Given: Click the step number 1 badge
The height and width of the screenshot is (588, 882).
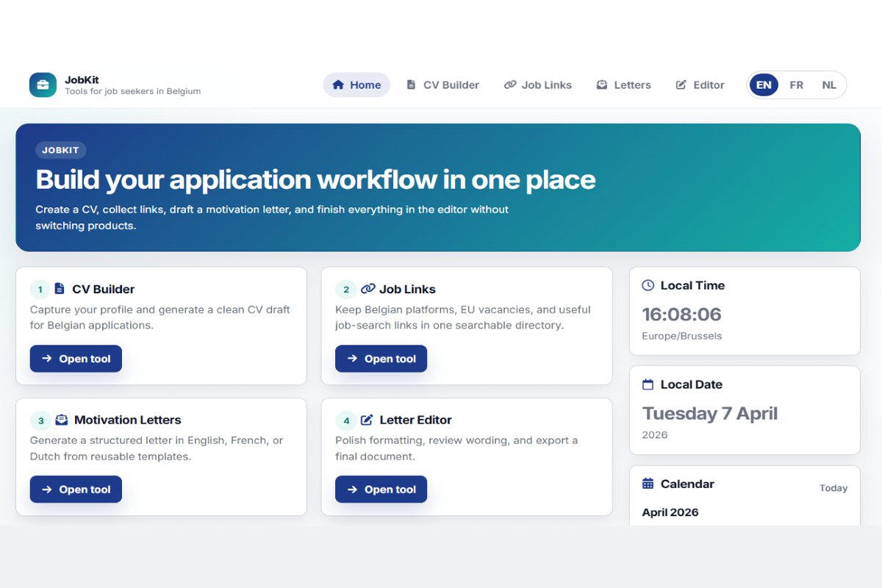Looking at the screenshot, I should pos(40,290).
